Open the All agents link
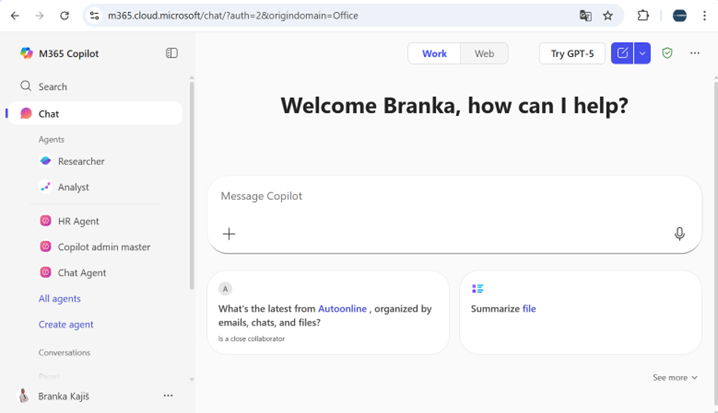 [x=59, y=298]
